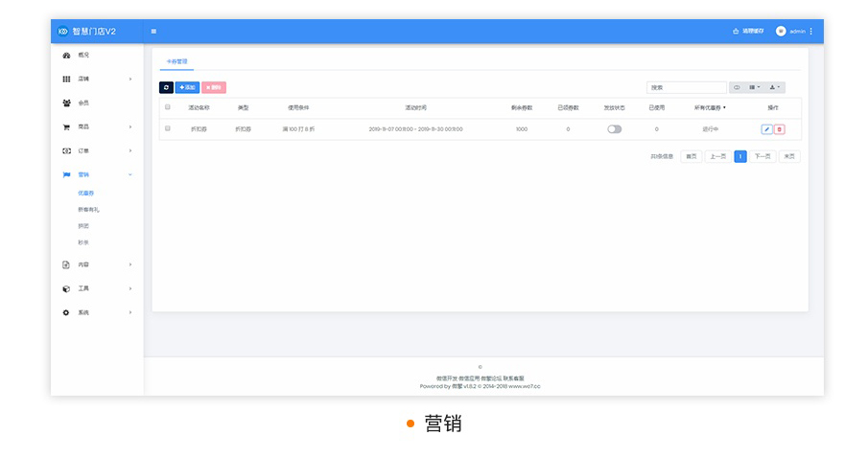The image size is (868, 458).
Task: Click the 下一页 pagination button
Action: point(762,156)
